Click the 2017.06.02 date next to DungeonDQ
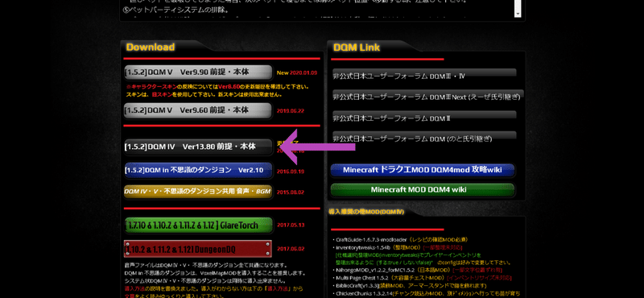 (291, 249)
